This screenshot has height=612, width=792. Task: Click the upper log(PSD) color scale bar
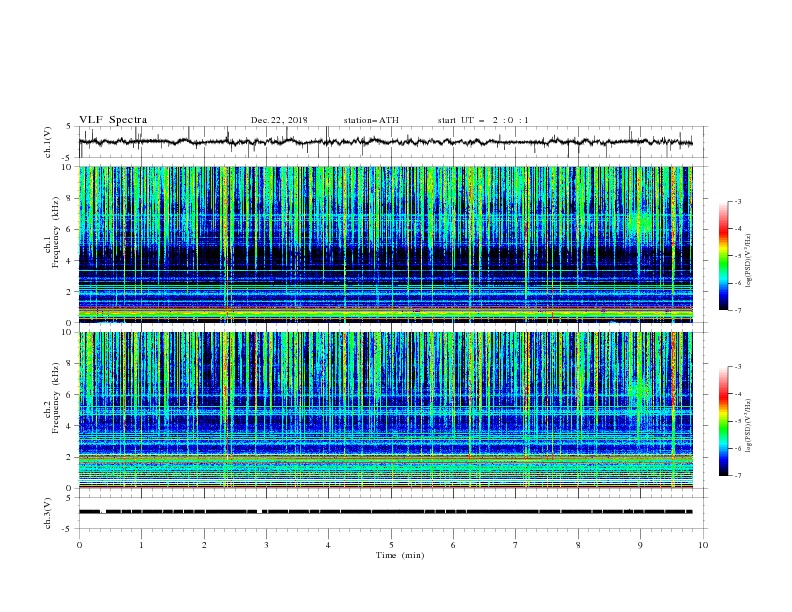[x=724, y=256]
